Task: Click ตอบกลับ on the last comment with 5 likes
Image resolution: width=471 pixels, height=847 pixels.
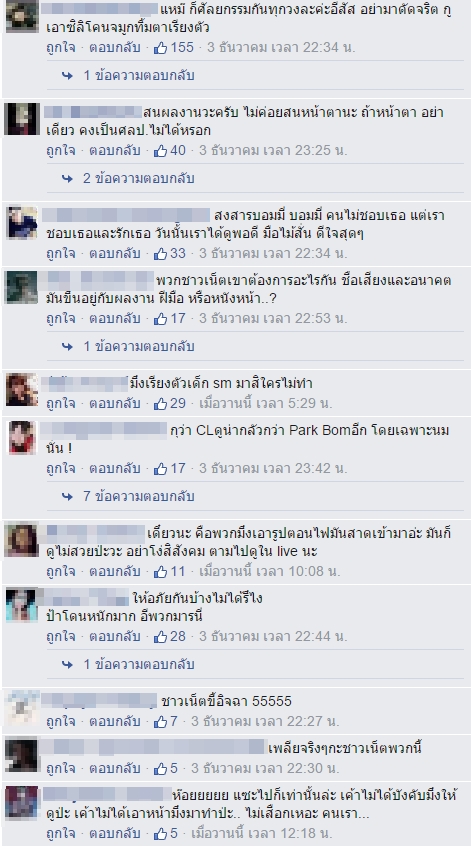Action: 115,833
